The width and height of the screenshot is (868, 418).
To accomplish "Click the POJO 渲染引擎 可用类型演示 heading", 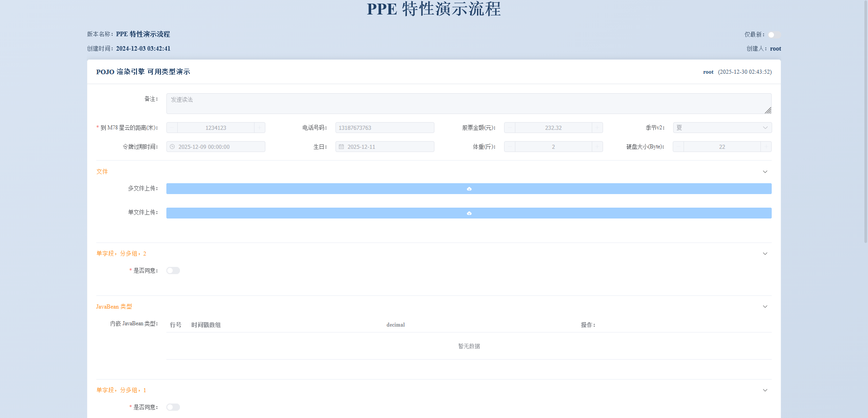I will pos(143,72).
